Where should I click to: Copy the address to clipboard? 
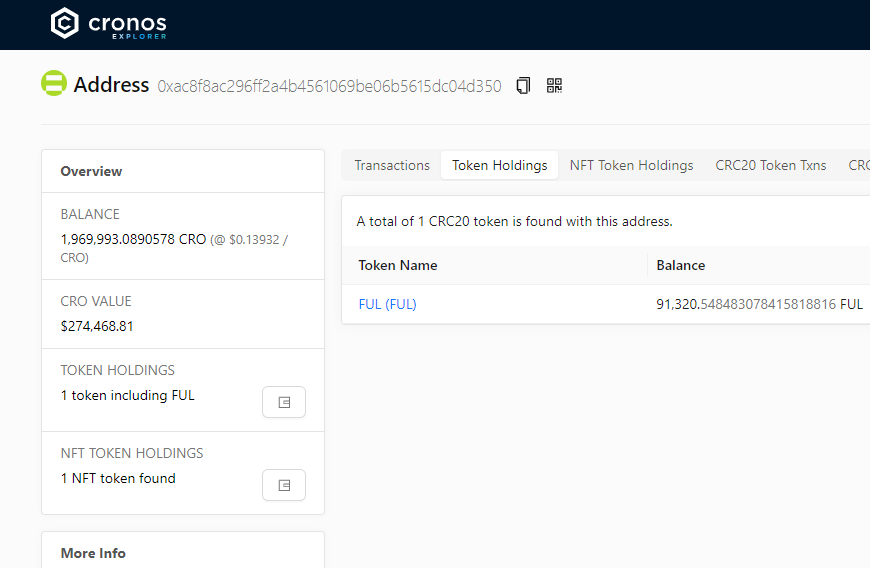[523, 85]
